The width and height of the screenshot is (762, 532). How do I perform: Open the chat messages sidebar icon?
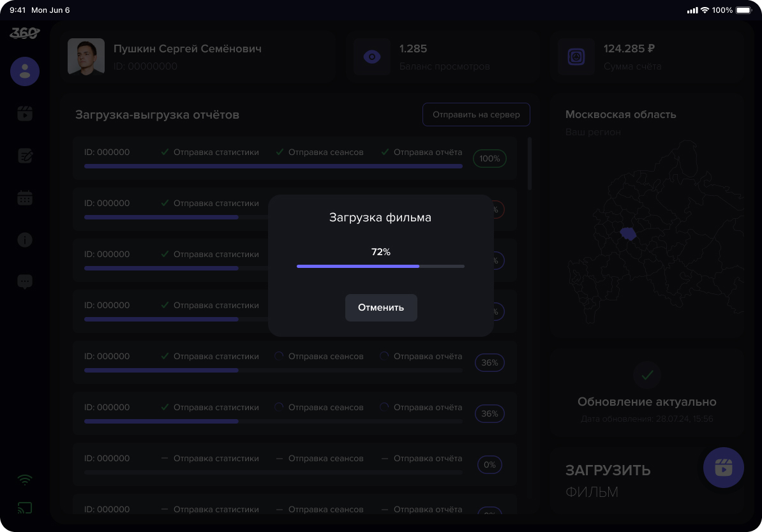click(x=25, y=281)
